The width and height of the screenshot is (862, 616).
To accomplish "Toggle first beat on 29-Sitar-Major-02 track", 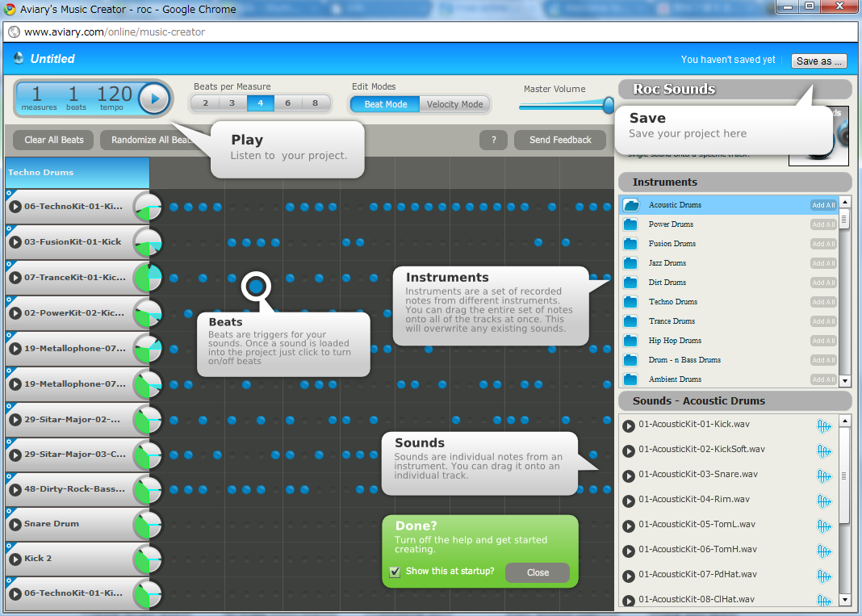I will (x=174, y=420).
